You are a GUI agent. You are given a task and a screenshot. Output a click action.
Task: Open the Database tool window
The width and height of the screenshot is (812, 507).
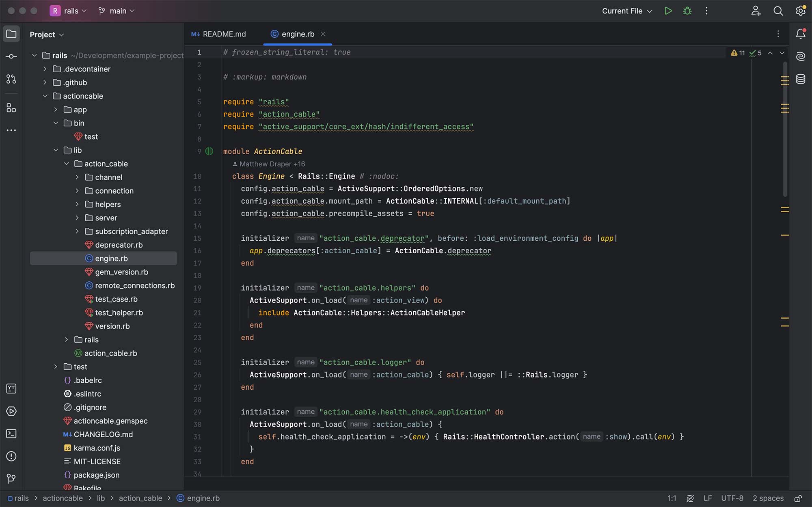[x=800, y=80]
